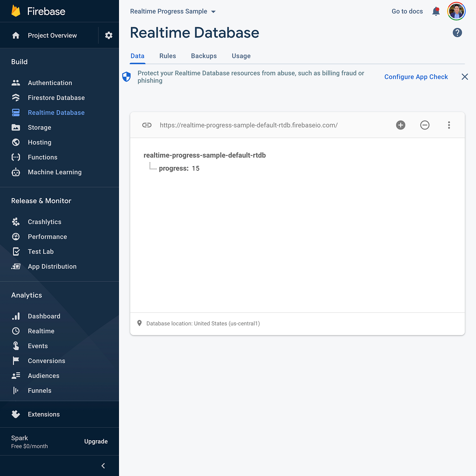Open the Functions section
Viewport: 476px width, 476px height.
pyautogui.click(x=42, y=157)
